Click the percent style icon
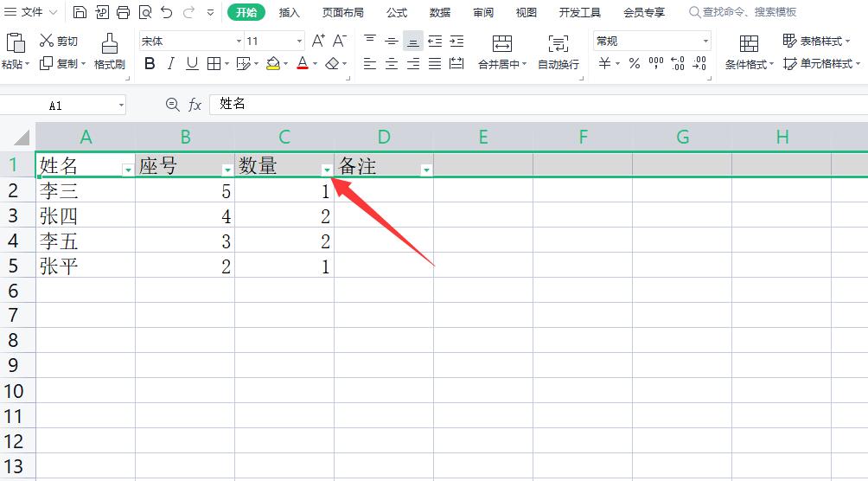The width and height of the screenshot is (868, 481). click(x=635, y=63)
